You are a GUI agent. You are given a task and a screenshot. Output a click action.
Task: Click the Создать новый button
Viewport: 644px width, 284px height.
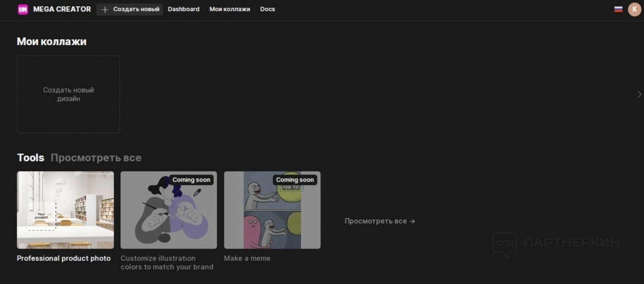(x=130, y=9)
